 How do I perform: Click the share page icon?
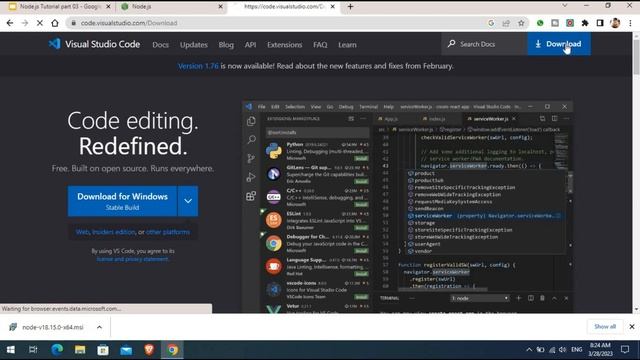pyautogui.click(x=506, y=23)
